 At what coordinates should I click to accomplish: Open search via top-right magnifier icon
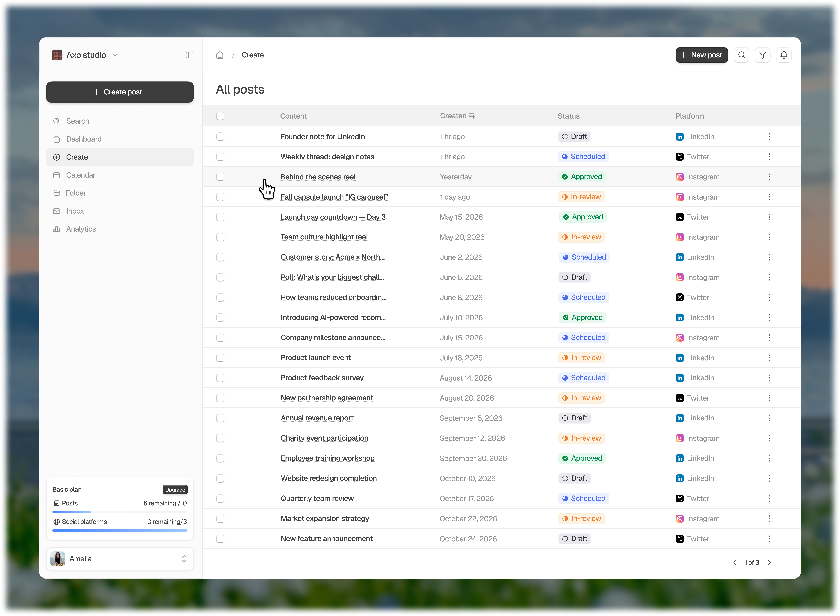coord(741,55)
